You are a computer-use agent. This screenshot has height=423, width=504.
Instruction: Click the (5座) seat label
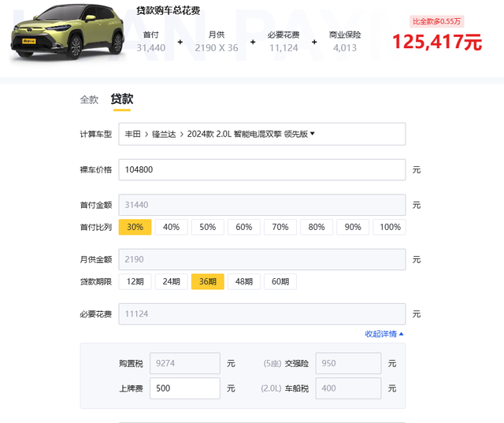[x=272, y=364]
